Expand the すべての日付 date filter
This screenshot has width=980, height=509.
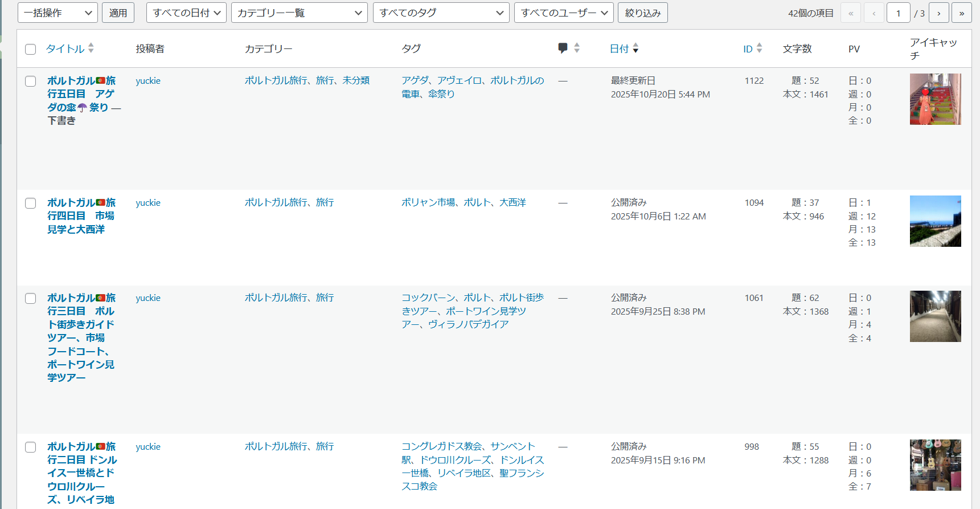point(186,13)
